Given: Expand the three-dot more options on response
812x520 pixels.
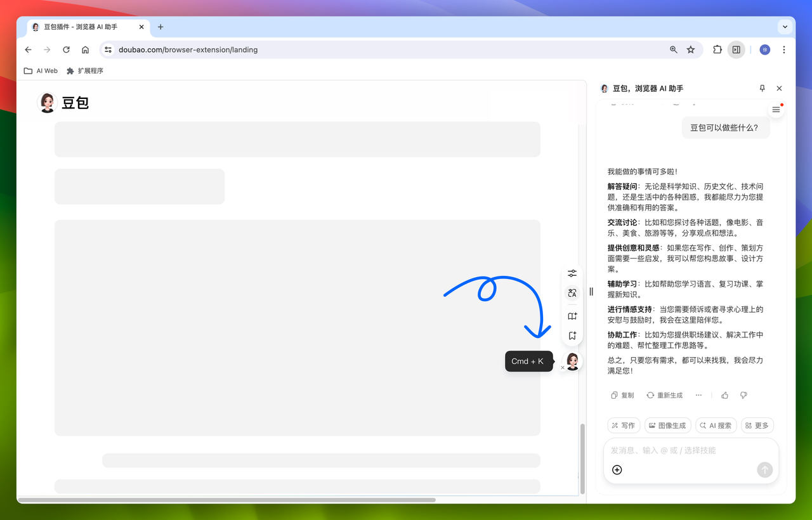Looking at the screenshot, I should (698, 395).
